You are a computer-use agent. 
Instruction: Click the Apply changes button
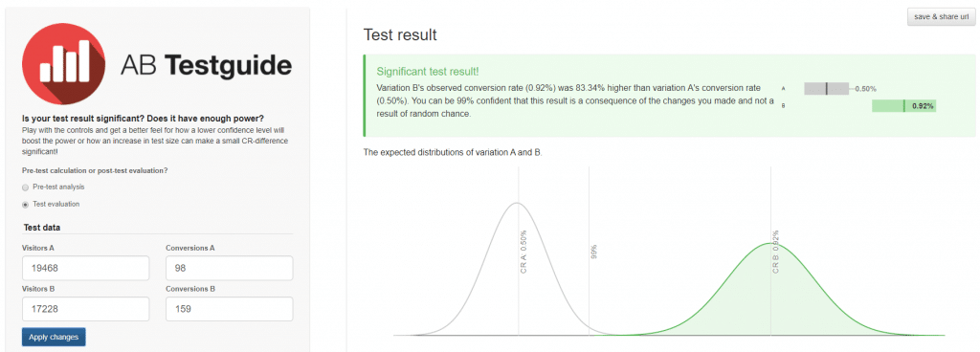[x=54, y=337]
